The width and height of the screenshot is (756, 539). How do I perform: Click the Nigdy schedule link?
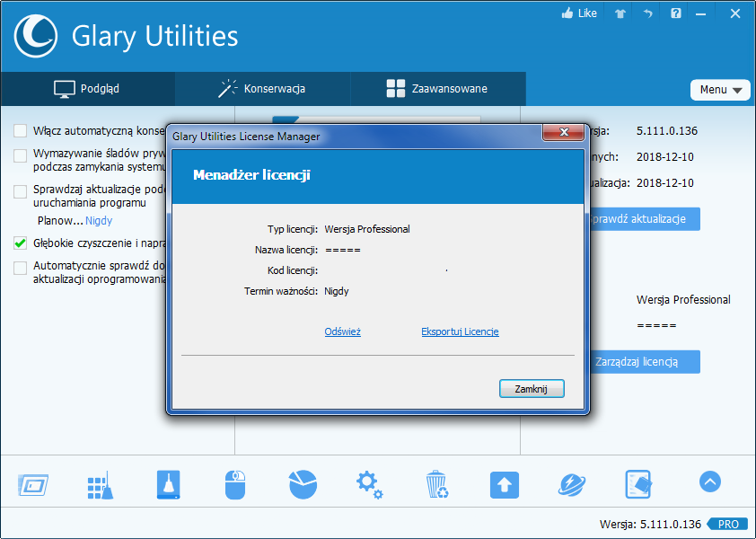tap(99, 220)
